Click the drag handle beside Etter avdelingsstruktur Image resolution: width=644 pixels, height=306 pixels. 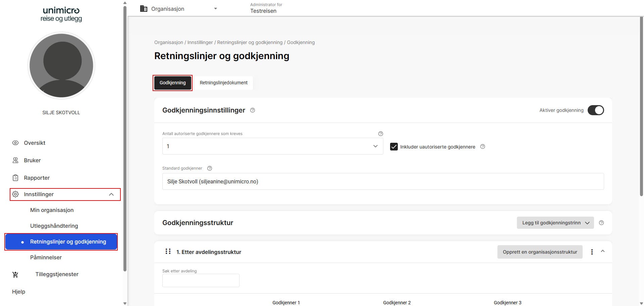[x=168, y=251]
